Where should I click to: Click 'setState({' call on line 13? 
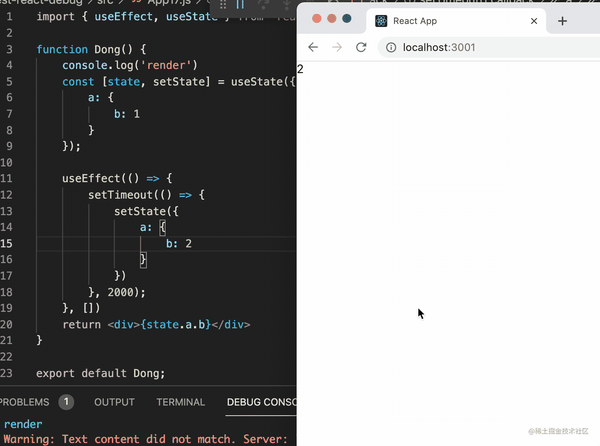[x=146, y=211]
